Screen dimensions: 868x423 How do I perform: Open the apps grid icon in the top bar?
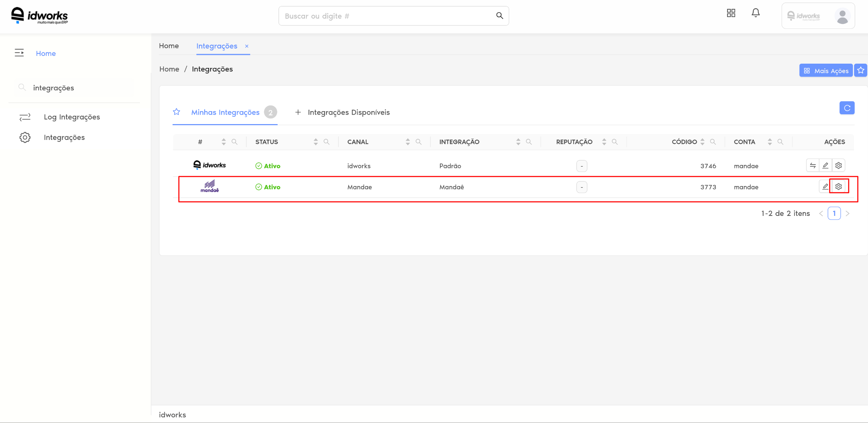pyautogui.click(x=731, y=13)
